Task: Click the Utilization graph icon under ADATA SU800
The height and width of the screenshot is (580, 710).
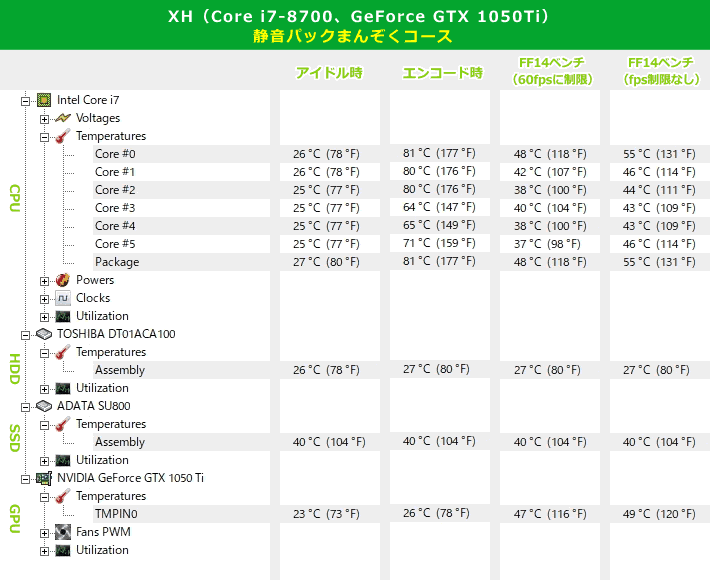Action: (62, 460)
